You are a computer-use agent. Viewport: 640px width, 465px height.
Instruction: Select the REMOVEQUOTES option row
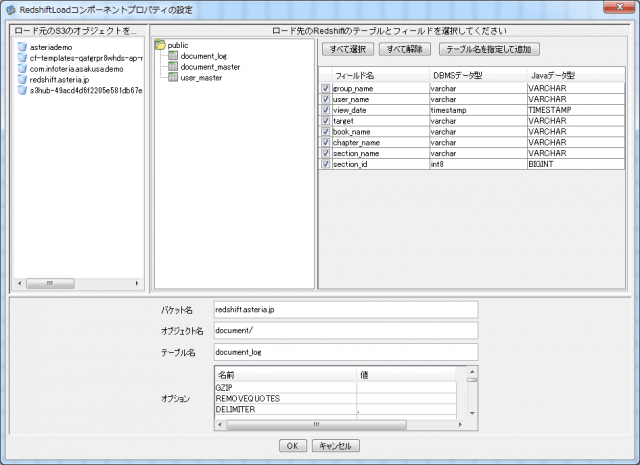click(x=336, y=398)
